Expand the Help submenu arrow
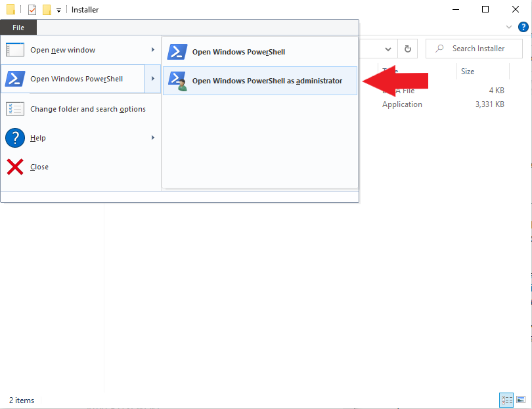Screen dimensions: 532x409 153,138
